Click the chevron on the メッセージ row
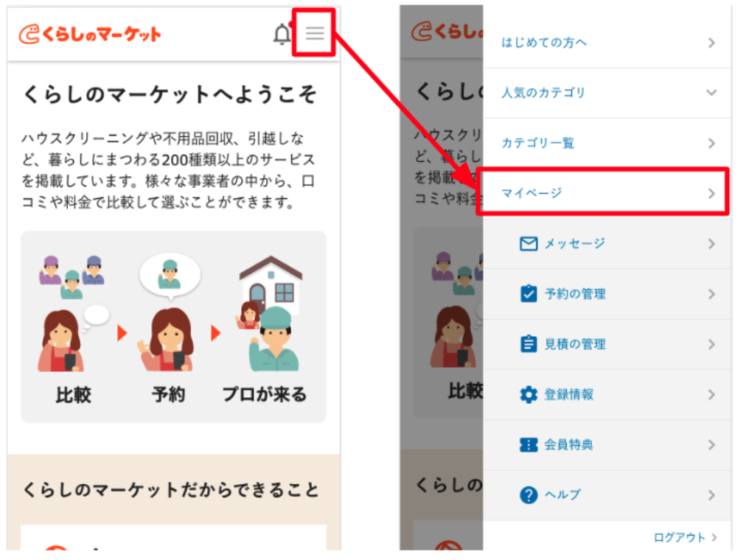The image size is (749, 560). point(711,244)
